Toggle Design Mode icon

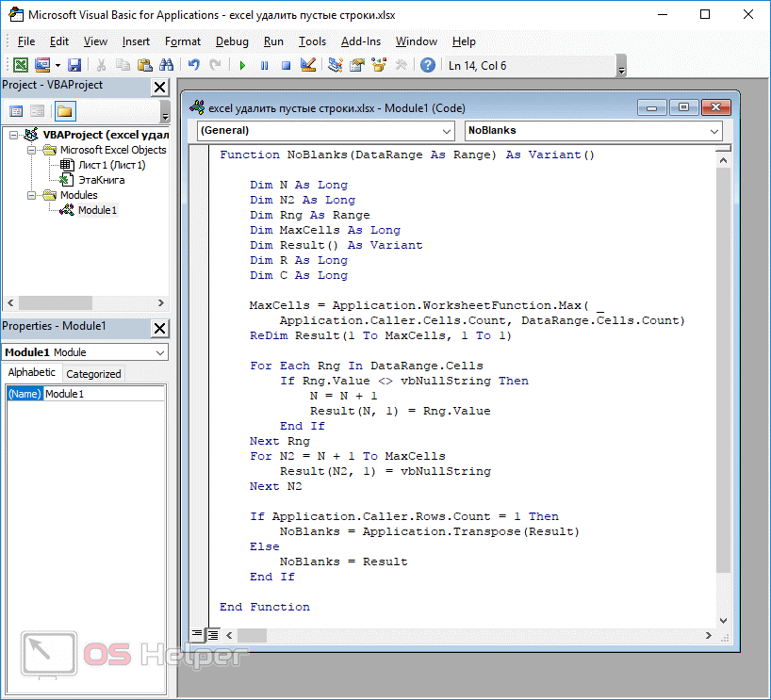307,65
